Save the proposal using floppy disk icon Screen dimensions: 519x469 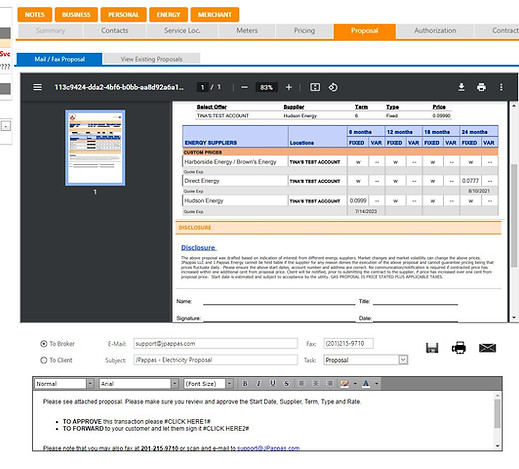click(x=432, y=348)
